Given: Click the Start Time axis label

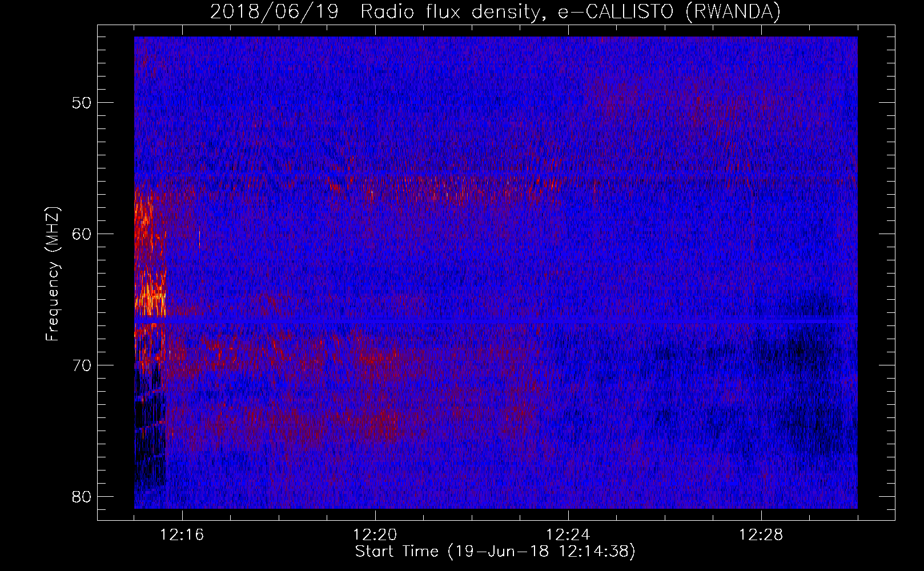Looking at the screenshot, I should 495,552.
